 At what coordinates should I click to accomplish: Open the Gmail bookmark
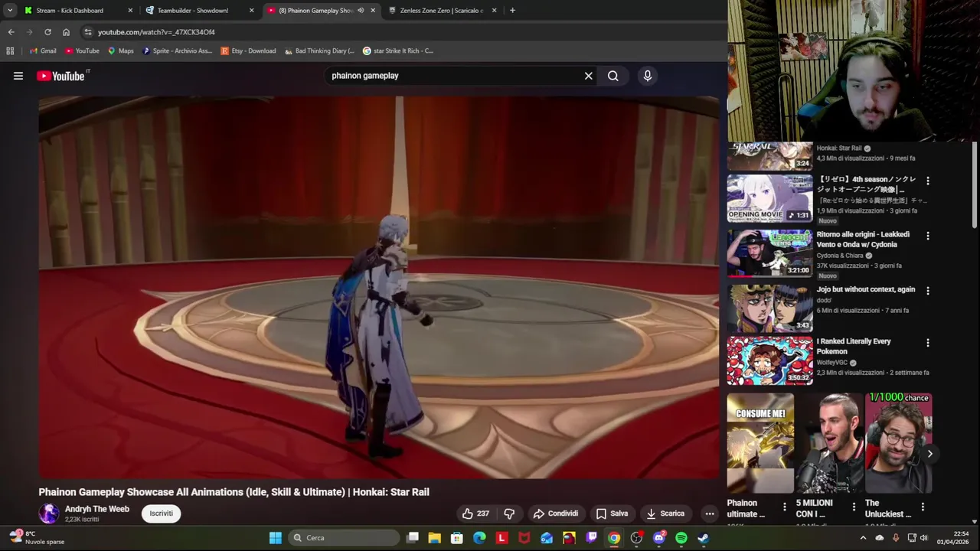43,51
